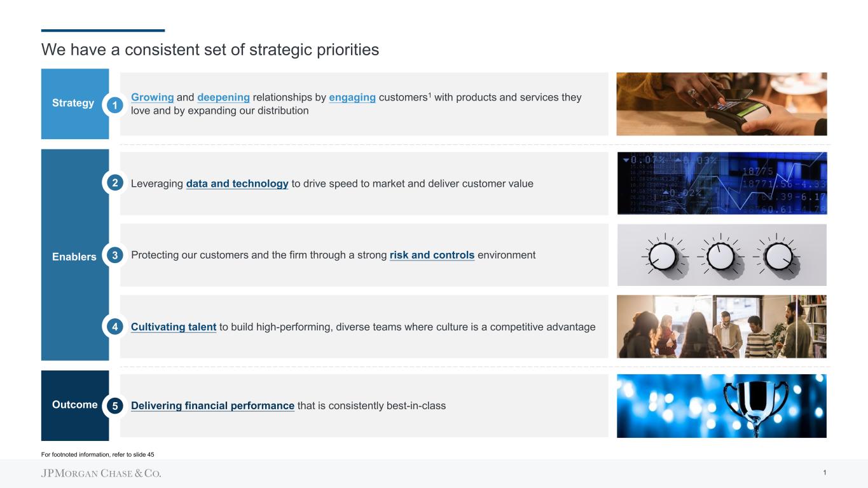Click the stock market data image
Screen dimensions: 868x488
click(x=722, y=183)
